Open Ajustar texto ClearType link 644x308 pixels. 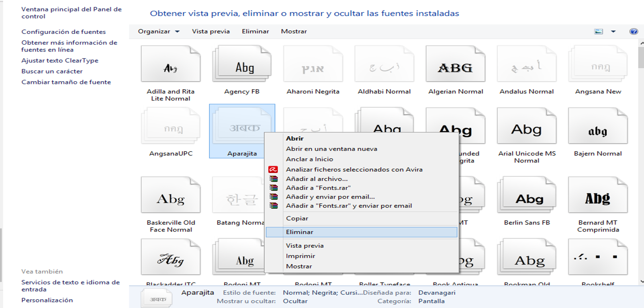pos(60,60)
